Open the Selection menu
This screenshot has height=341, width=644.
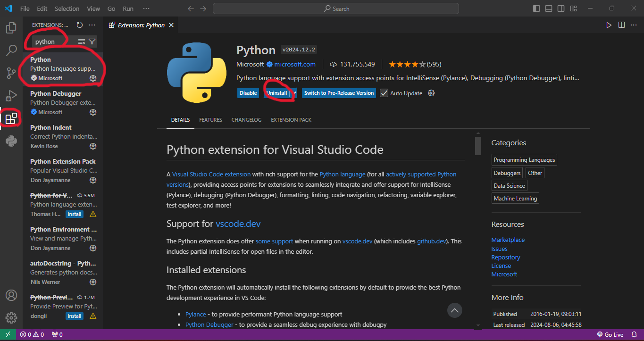(x=67, y=8)
